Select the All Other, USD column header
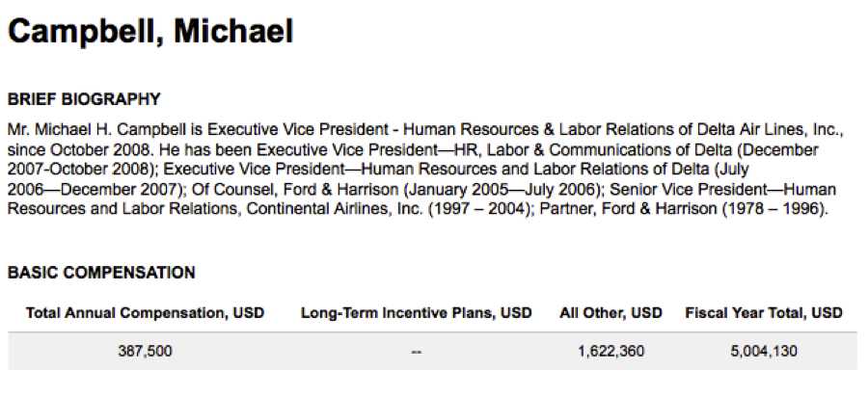Viewport: 868px width, 396px height. 610,313
